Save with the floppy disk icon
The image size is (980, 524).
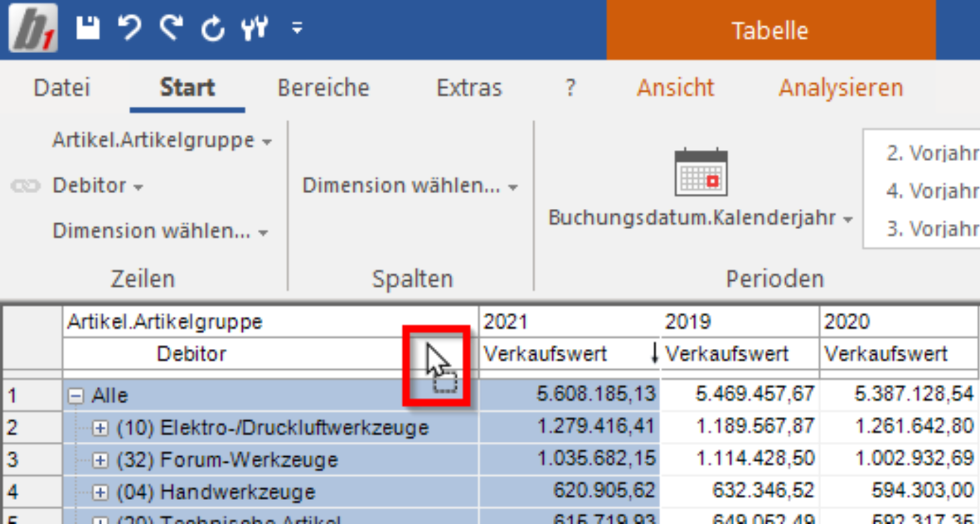[88, 28]
